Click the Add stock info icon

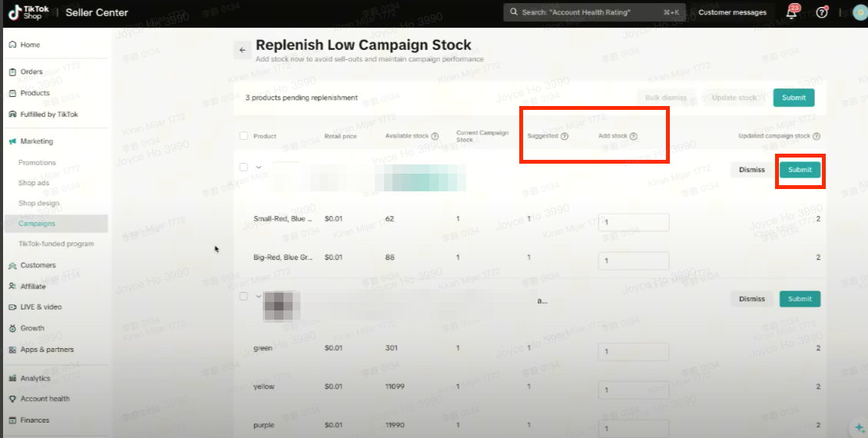click(x=634, y=136)
